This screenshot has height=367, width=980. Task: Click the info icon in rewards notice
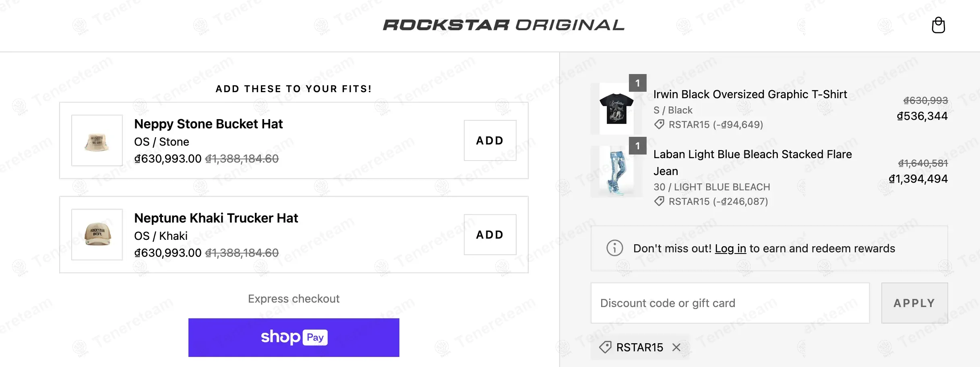pyautogui.click(x=614, y=248)
